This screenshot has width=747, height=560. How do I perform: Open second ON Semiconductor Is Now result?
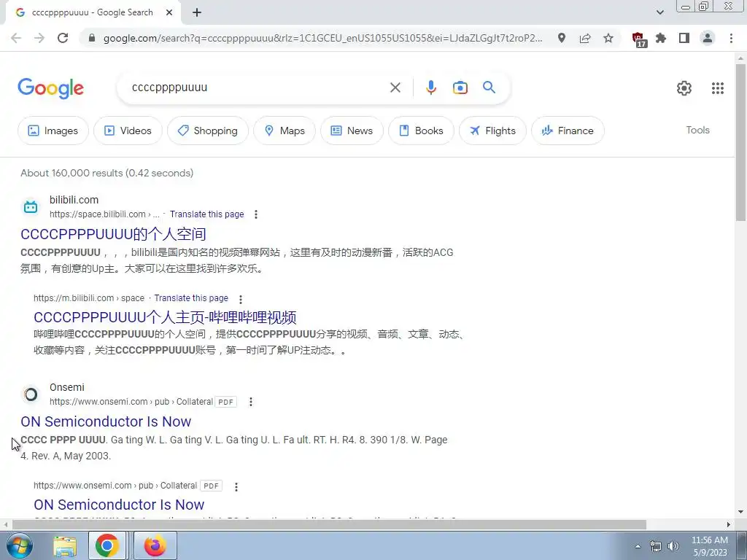119,505
